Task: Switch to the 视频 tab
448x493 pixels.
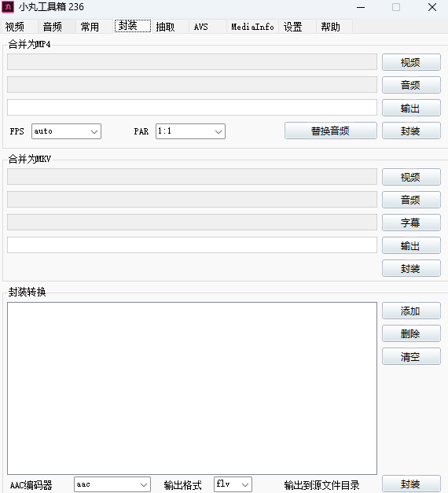Action: [x=15, y=27]
